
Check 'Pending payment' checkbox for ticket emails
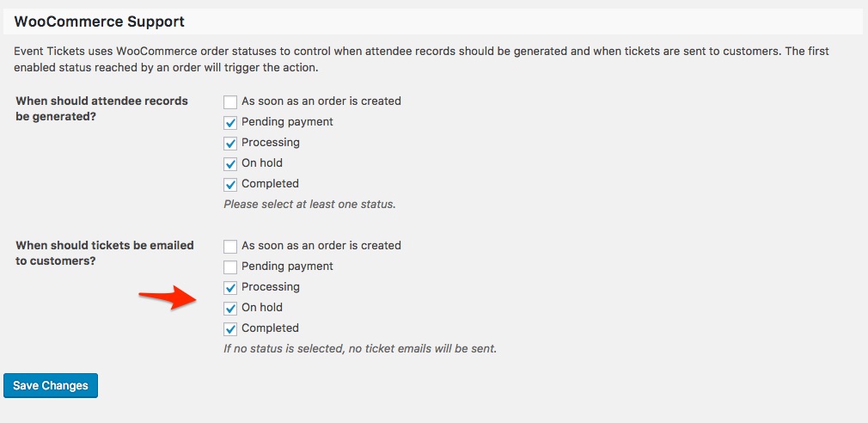tap(230, 267)
